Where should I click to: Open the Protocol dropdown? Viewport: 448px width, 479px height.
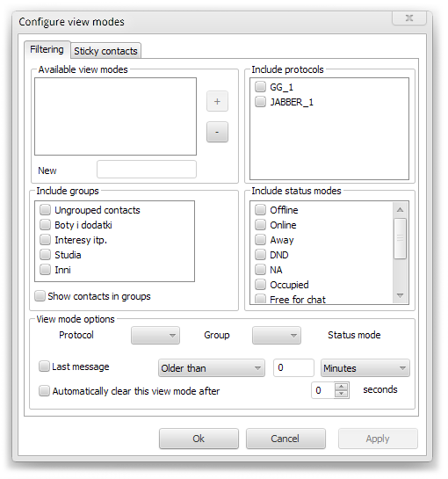pos(155,336)
